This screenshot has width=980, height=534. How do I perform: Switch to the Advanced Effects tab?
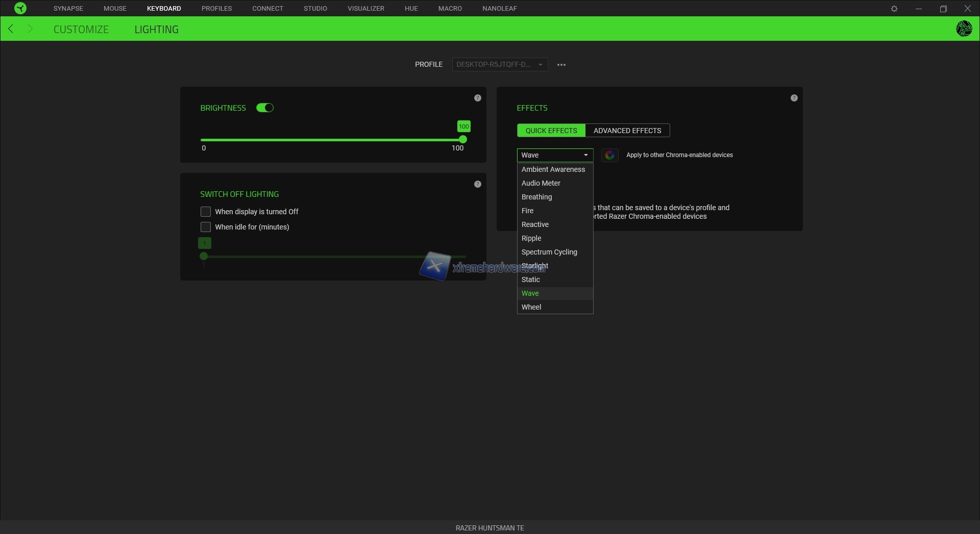click(x=627, y=131)
